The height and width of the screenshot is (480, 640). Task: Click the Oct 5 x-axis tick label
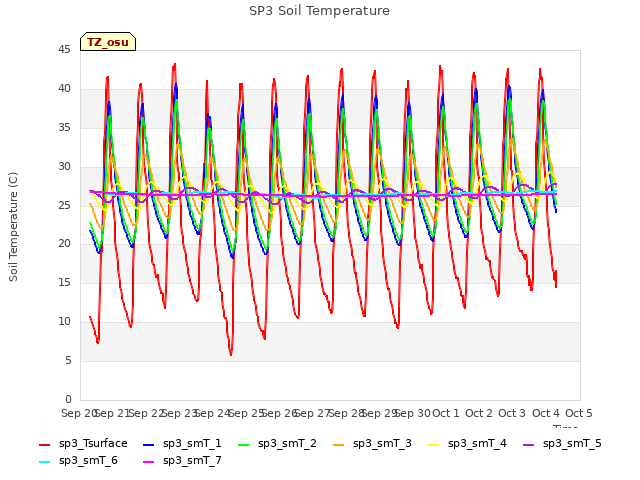click(579, 413)
